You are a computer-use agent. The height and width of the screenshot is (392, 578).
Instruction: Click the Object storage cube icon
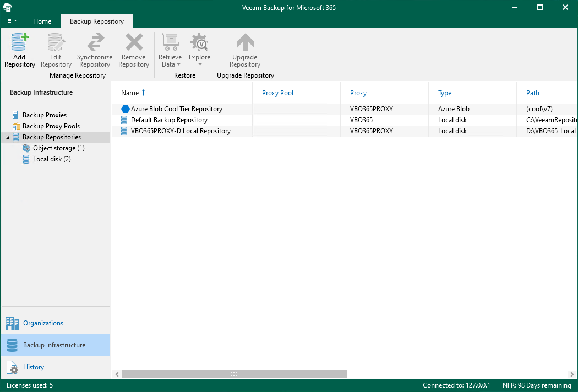(26, 148)
